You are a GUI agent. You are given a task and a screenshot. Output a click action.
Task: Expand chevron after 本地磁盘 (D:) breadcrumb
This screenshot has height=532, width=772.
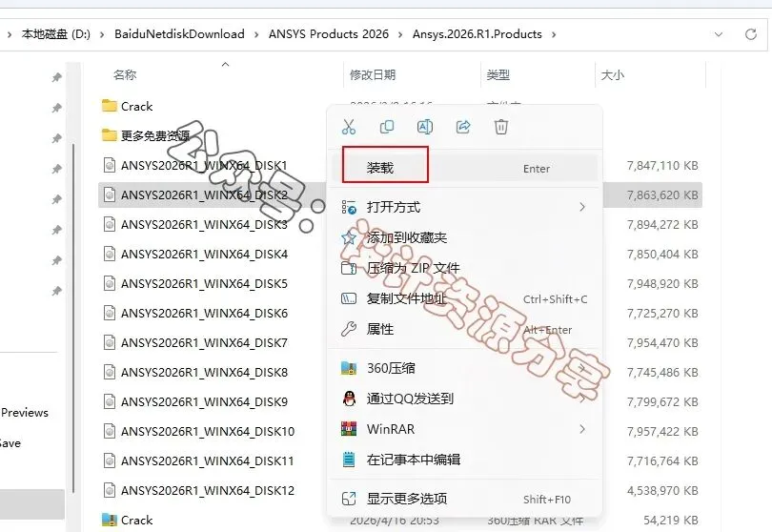point(102,34)
